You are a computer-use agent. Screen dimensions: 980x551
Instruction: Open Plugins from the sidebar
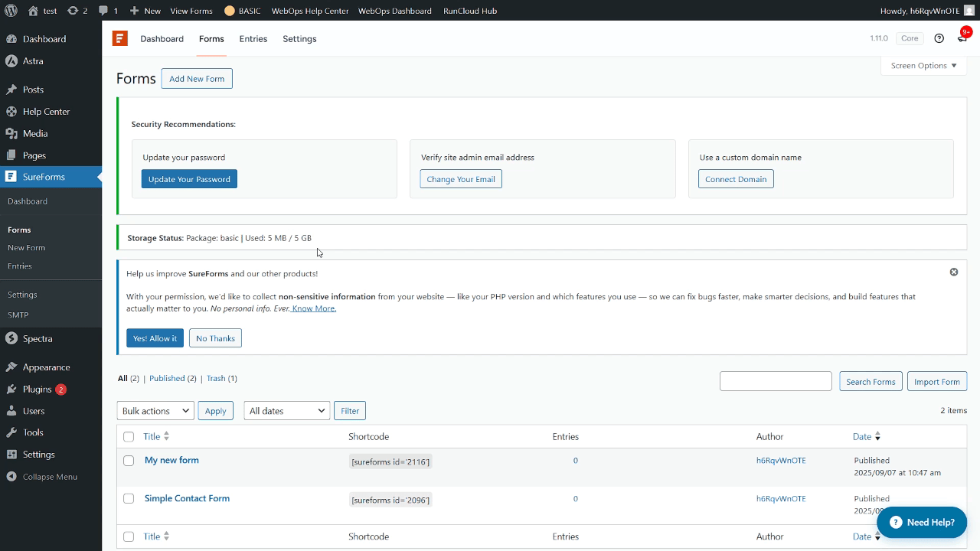pos(37,389)
